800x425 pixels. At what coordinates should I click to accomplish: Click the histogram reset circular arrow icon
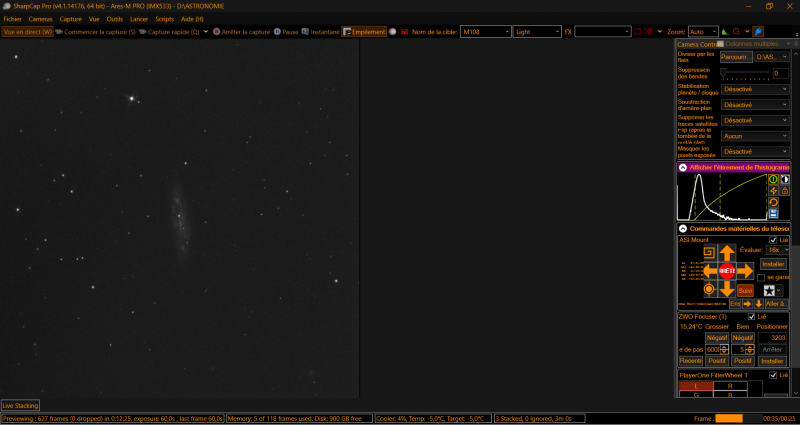773,202
